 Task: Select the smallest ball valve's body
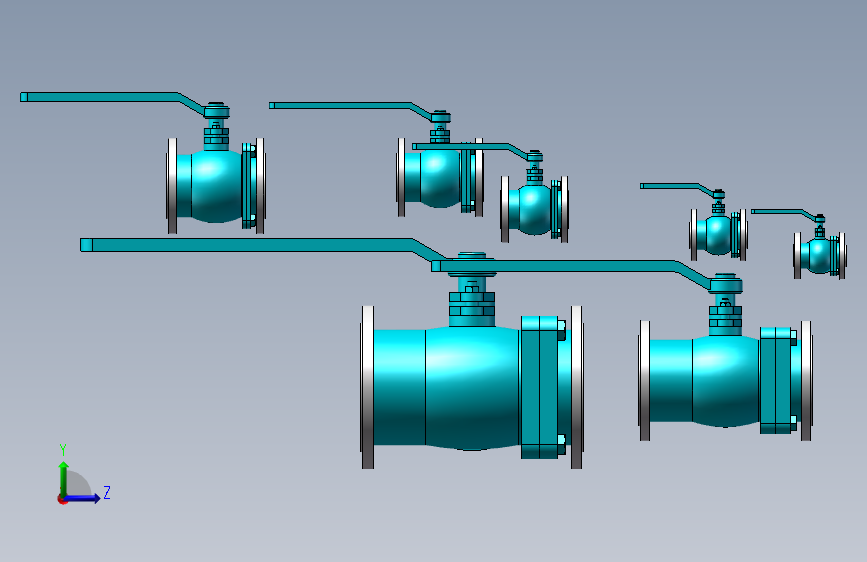(819, 256)
